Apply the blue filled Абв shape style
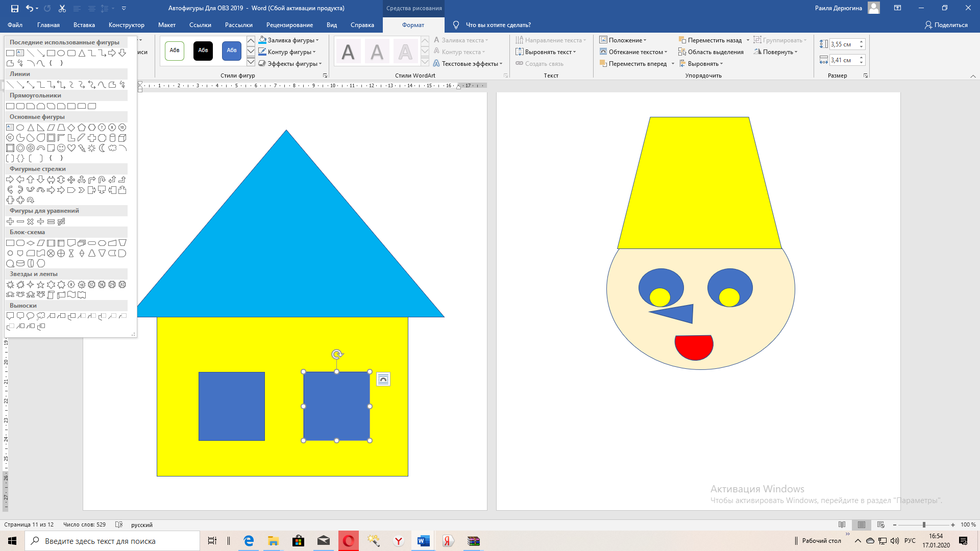Viewport: 980px width, 551px height. [x=232, y=51]
